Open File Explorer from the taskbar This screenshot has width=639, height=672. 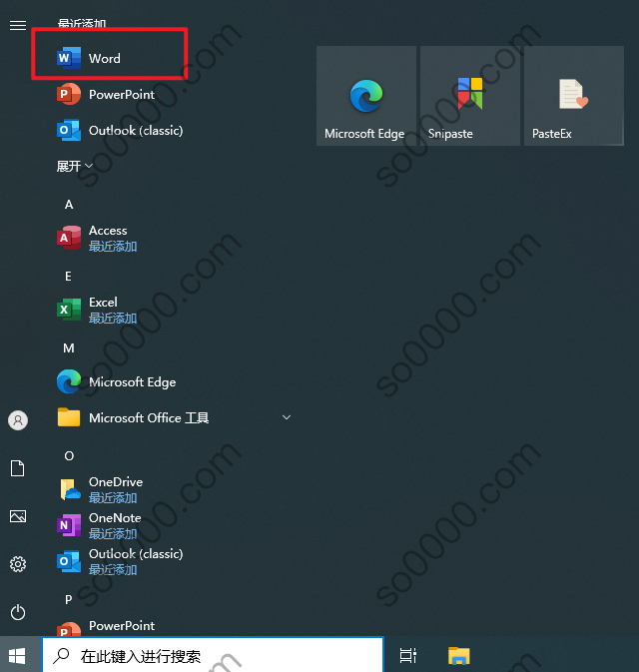coord(458,656)
